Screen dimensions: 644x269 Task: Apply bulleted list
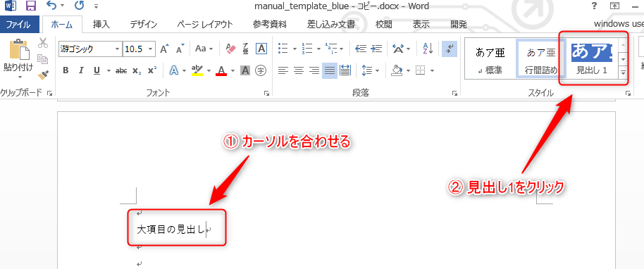click(x=283, y=49)
